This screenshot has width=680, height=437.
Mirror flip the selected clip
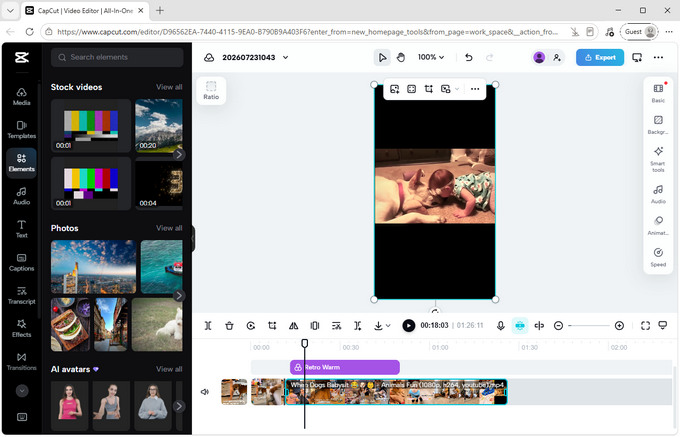294,326
